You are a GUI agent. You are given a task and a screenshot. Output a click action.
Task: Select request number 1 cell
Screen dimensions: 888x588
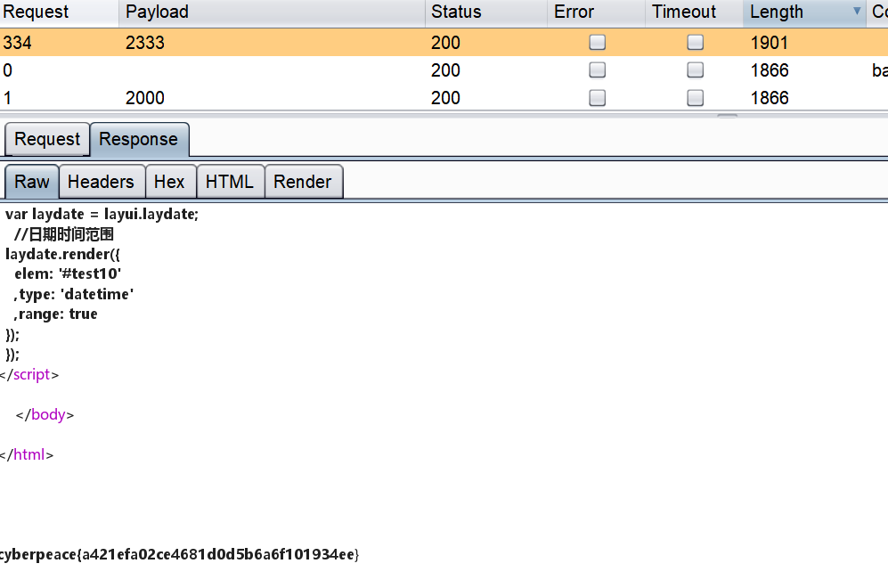[x=7, y=98]
